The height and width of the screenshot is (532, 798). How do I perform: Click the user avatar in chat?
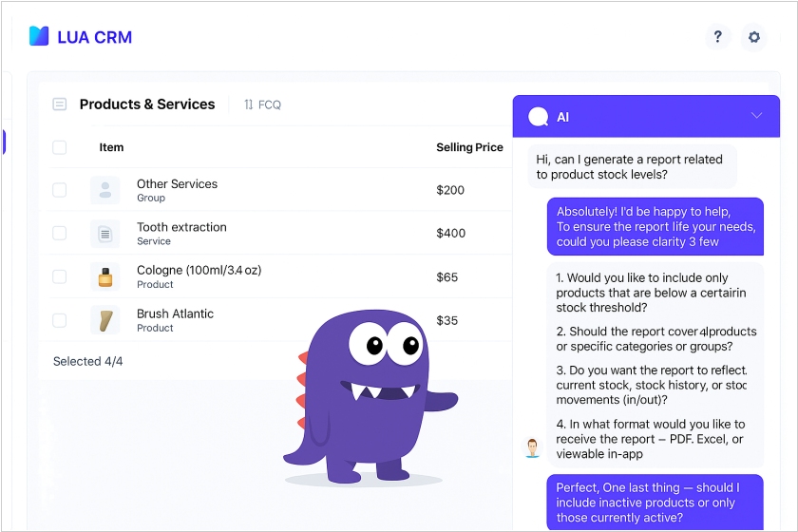click(x=533, y=447)
